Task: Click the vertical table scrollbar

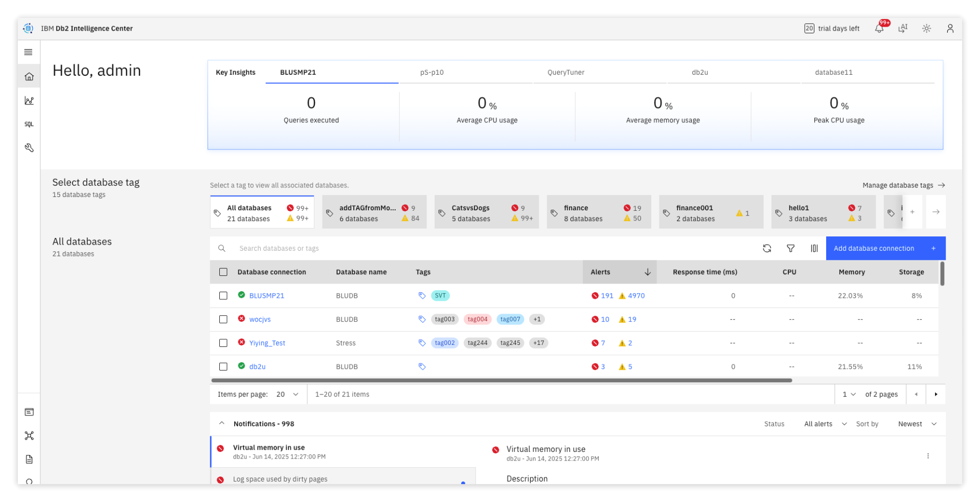Action: (x=942, y=274)
